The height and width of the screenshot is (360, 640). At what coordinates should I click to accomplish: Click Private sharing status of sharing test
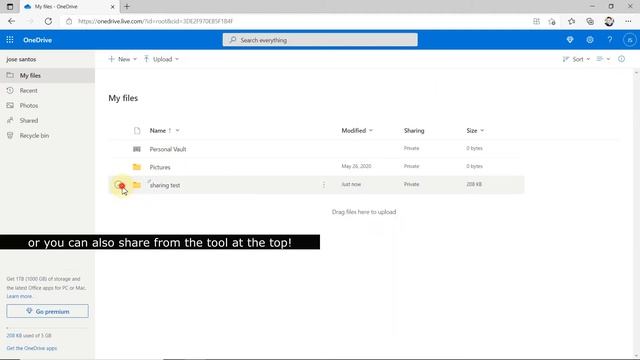[411, 184]
